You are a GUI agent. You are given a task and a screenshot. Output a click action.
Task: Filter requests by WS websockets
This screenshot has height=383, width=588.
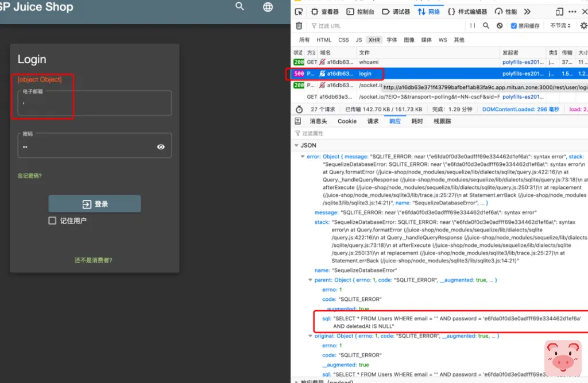(x=443, y=40)
